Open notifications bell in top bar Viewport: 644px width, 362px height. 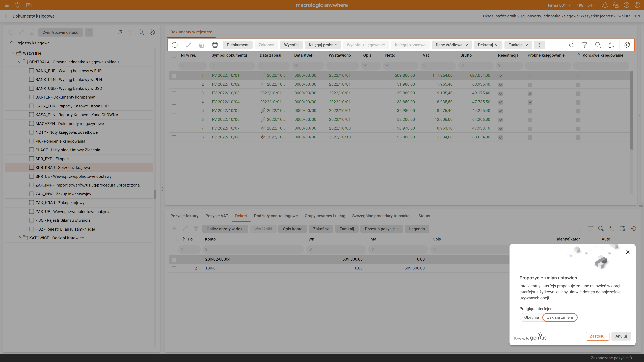[x=605, y=5]
